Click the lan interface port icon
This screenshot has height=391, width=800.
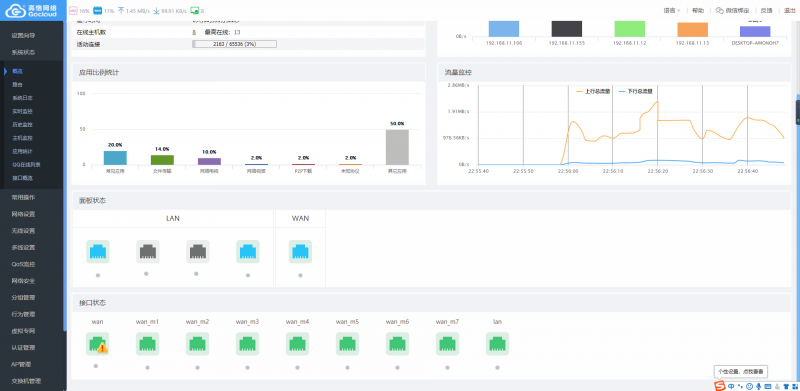497,344
